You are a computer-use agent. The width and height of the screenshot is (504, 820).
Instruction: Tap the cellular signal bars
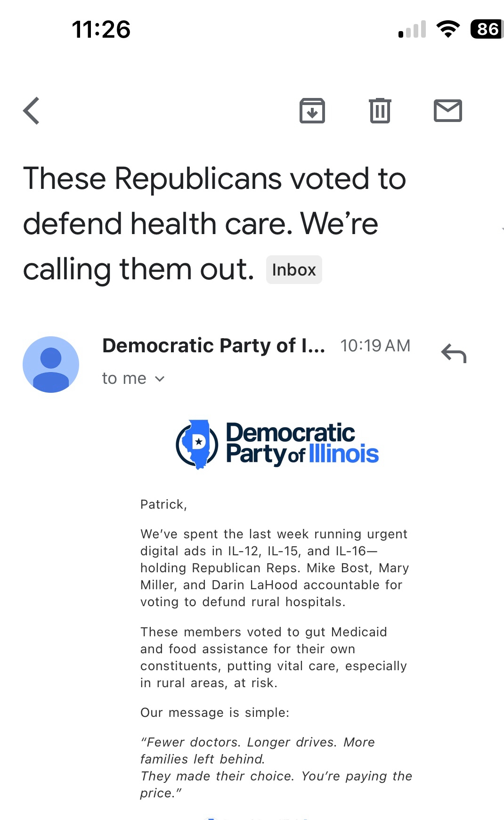click(x=412, y=30)
